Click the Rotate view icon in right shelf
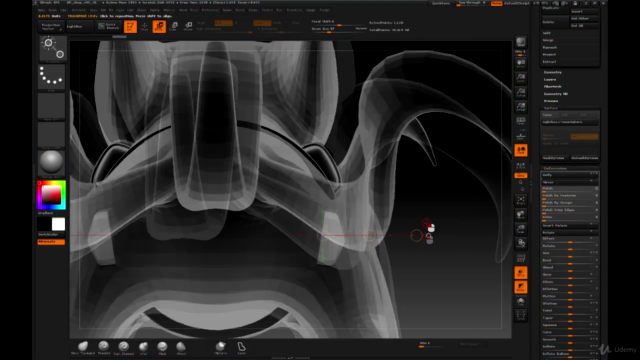 (x=521, y=244)
